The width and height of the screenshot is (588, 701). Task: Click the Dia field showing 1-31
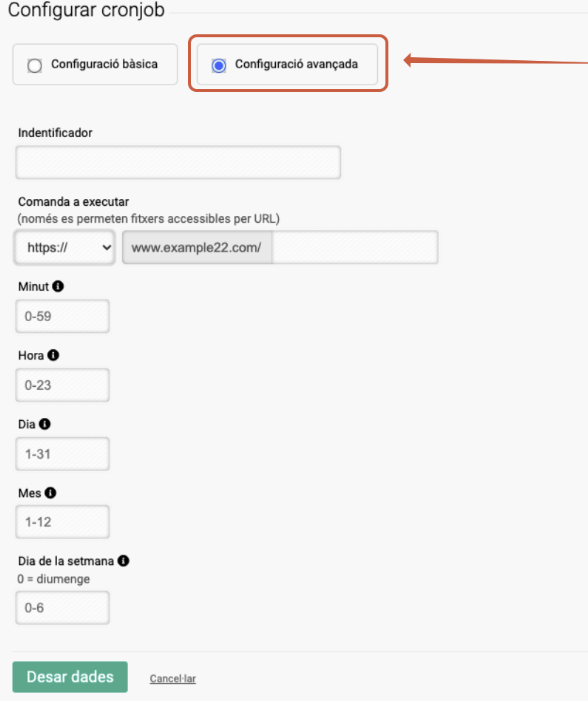pos(63,454)
